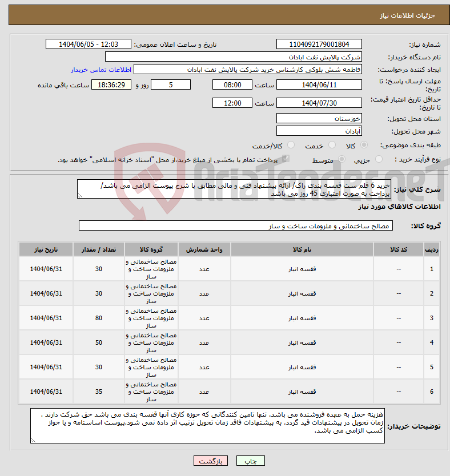Click قفسه انبار in row 4
This screenshot has width=450, height=476.
302,343
